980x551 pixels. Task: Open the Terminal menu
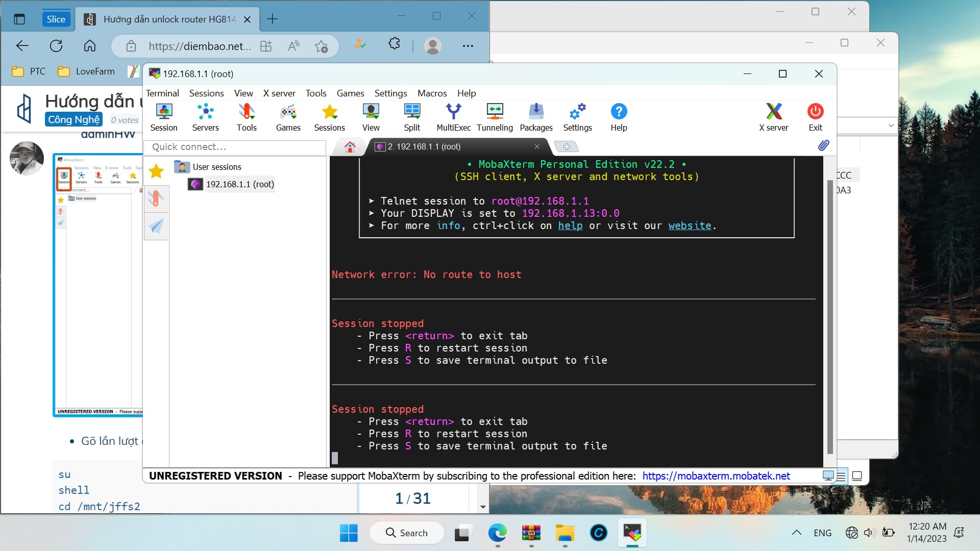coord(162,93)
